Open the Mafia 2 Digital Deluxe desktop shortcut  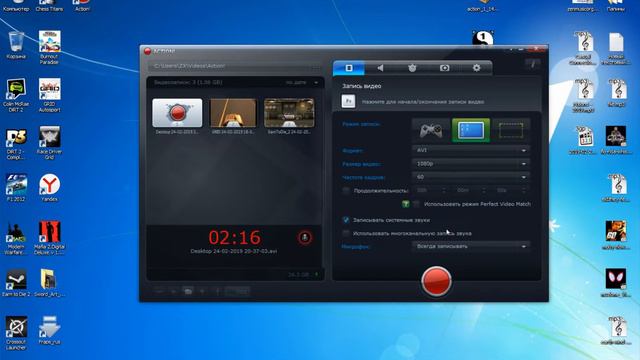pyautogui.click(x=49, y=238)
